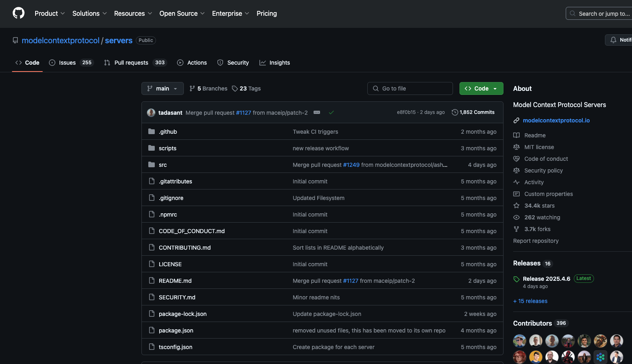This screenshot has height=364, width=632.
Task: Open the Insights tab
Action: [x=275, y=63]
